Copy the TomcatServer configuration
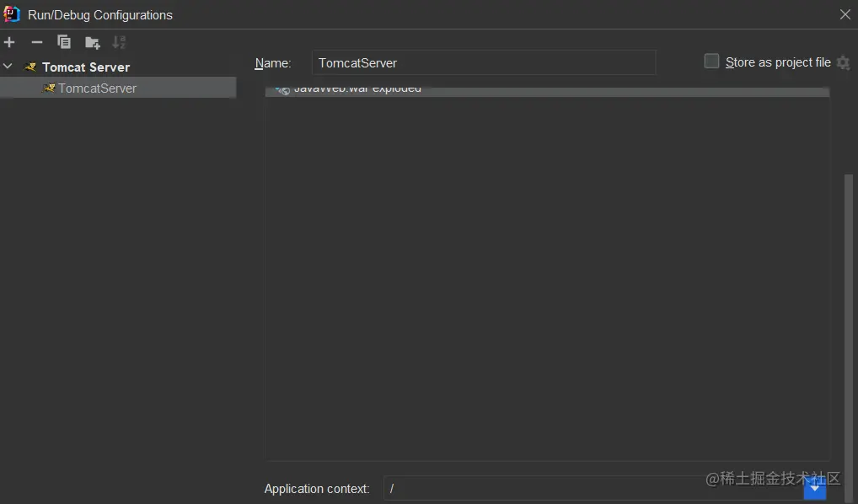The width and height of the screenshot is (858, 504). (64, 41)
